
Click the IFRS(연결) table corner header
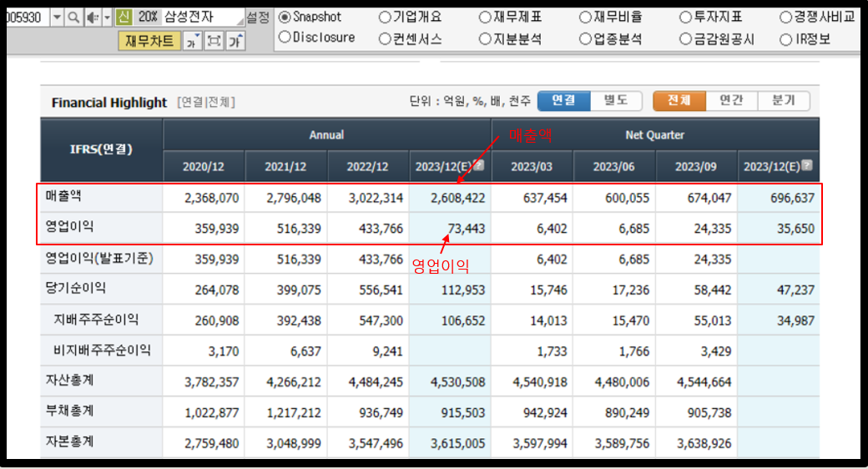pyautogui.click(x=101, y=149)
